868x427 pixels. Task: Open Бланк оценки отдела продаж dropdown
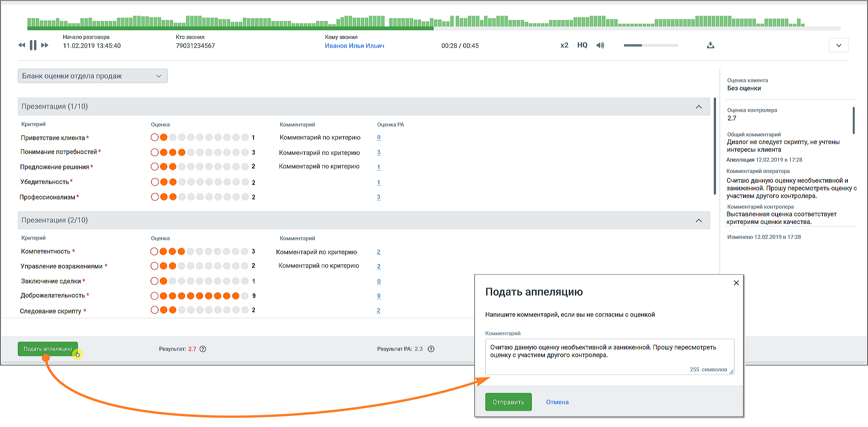point(92,76)
